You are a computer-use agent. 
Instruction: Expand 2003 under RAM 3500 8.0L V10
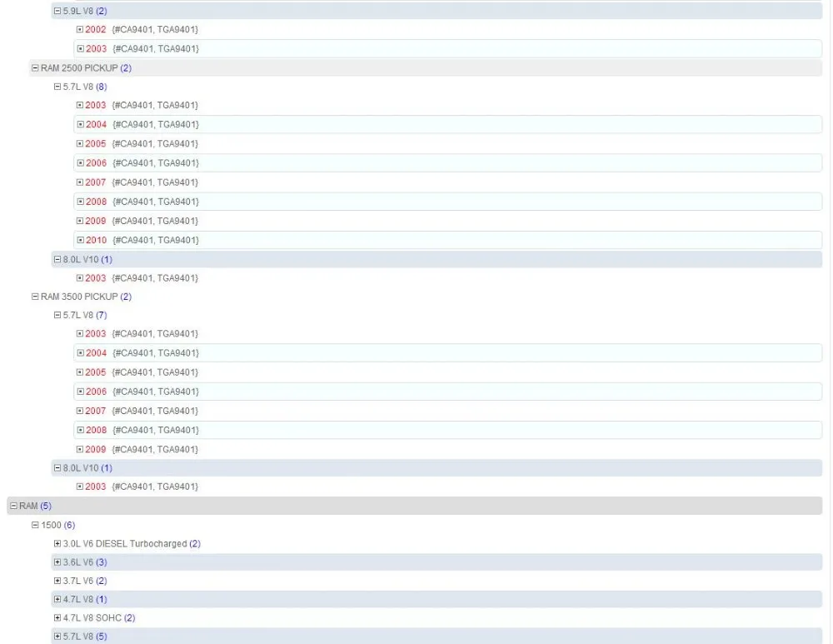coord(80,487)
